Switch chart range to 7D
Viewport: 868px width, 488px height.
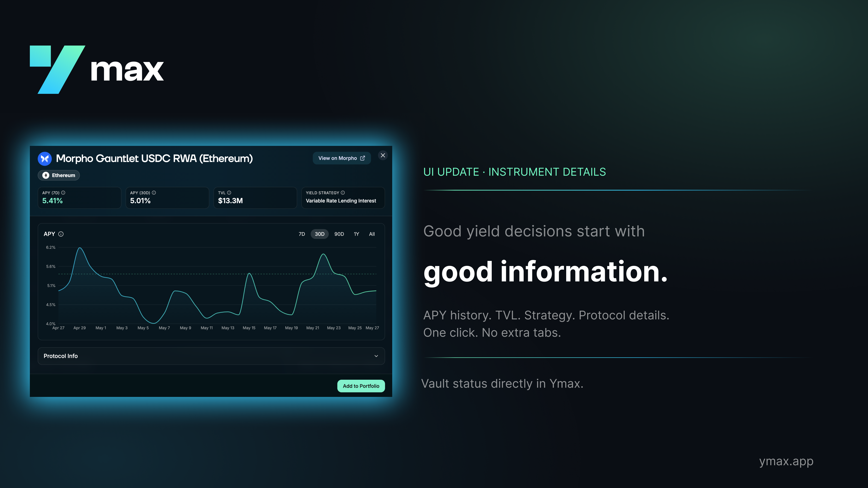pos(302,234)
